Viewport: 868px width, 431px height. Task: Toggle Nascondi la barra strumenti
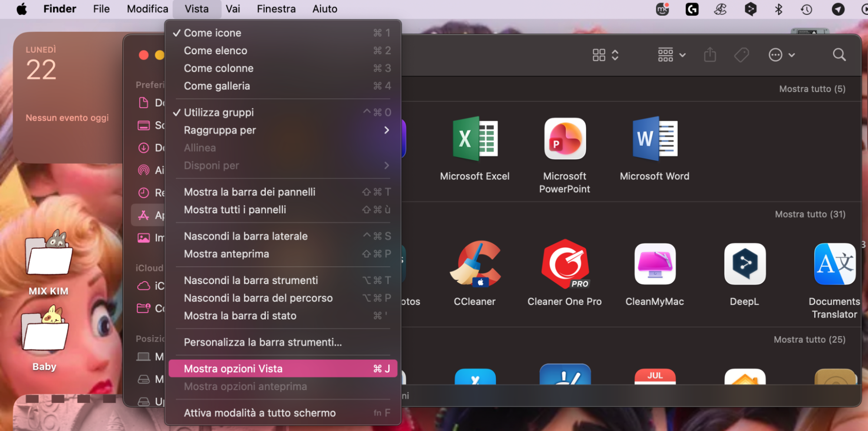tap(283, 280)
